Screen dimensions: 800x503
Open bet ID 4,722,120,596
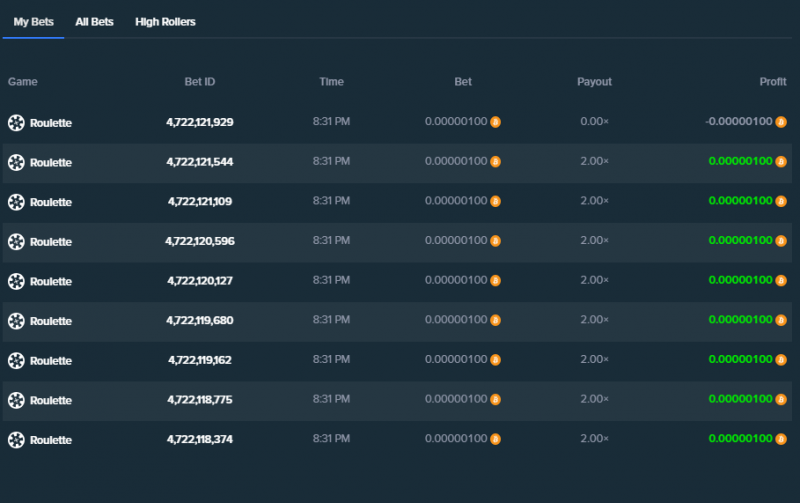199,241
